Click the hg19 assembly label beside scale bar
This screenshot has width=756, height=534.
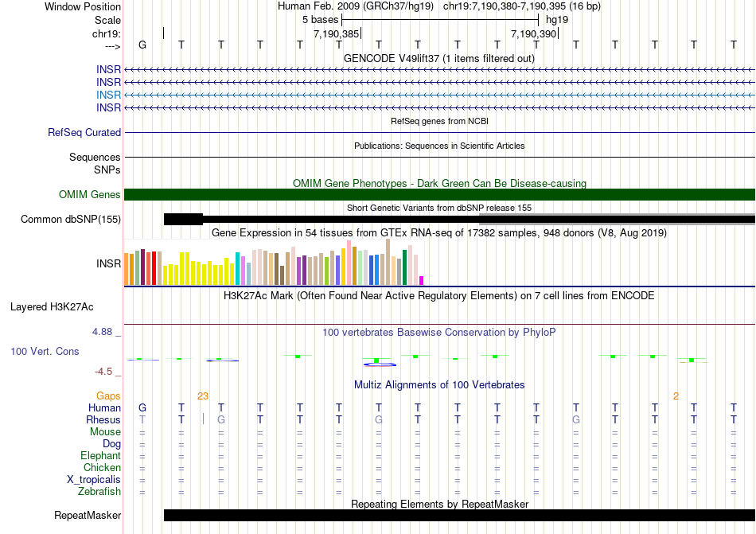pos(557,20)
